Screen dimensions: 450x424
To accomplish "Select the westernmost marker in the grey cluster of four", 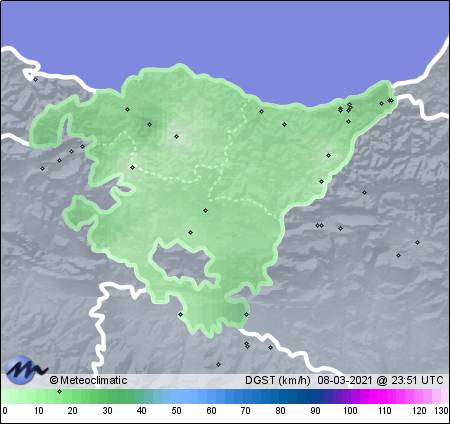I will [42, 169].
